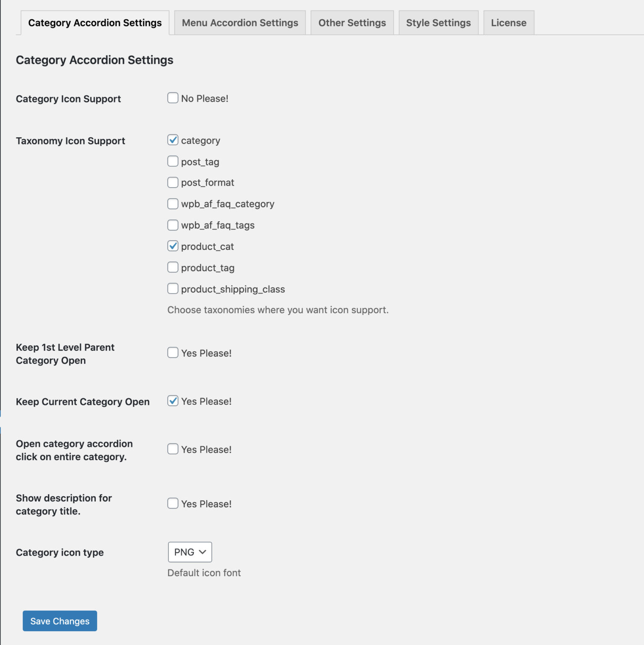The height and width of the screenshot is (645, 644).
Task: Enable Category Icon Support 'No Please!' option
Action: (x=173, y=98)
